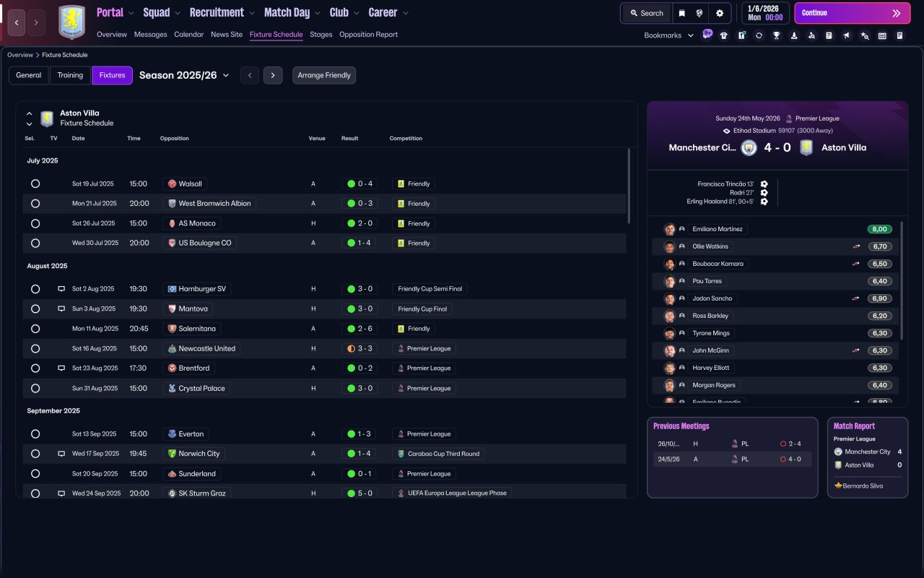Open the world globe icon in top bar

tap(699, 13)
